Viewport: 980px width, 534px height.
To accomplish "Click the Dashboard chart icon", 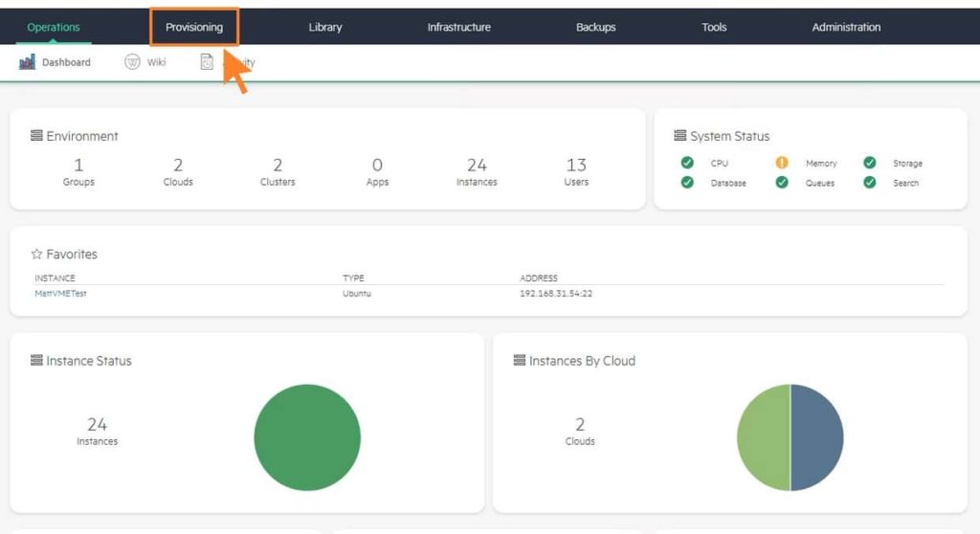I will [x=27, y=62].
